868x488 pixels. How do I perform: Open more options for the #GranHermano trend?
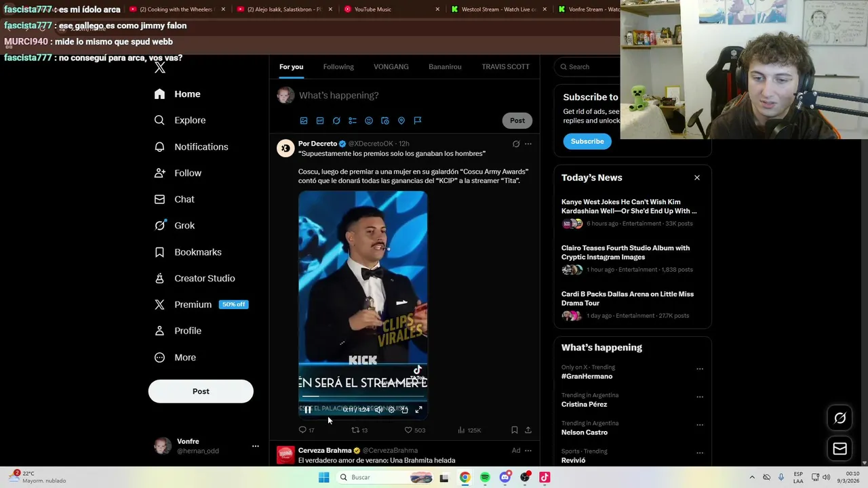pos(700,369)
